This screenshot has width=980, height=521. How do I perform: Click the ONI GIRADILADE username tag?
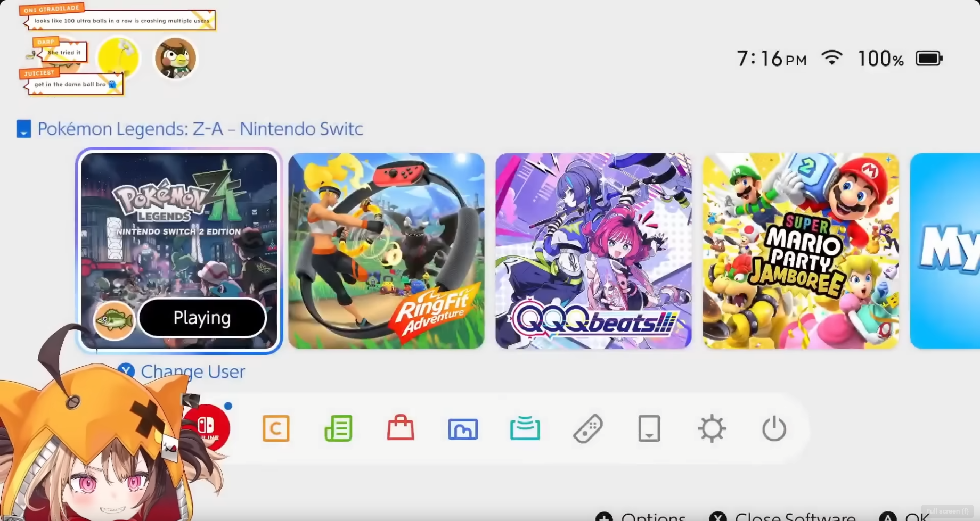(x=51, y=9)
